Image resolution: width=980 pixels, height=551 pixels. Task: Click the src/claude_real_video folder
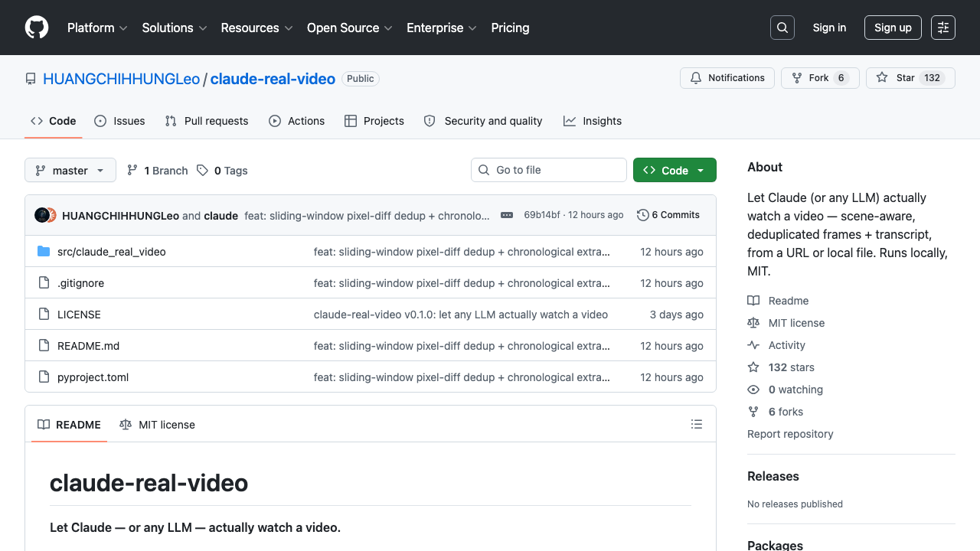click(x=112, y=252)
